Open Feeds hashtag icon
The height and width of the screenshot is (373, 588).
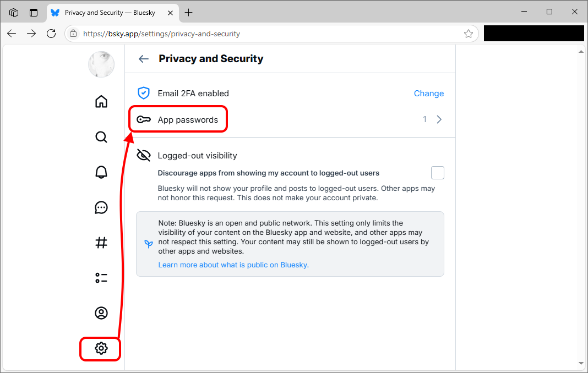(101, 243)
